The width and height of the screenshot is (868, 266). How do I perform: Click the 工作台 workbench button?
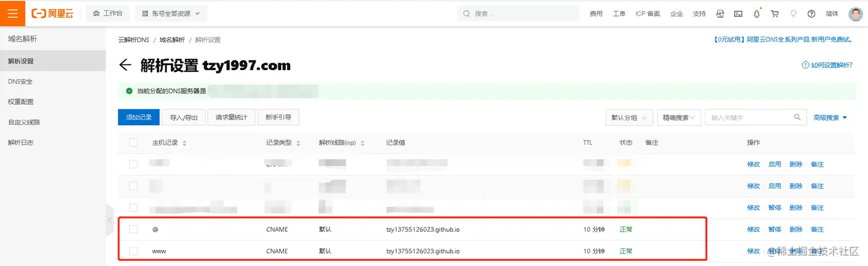(x=108, y=13)
